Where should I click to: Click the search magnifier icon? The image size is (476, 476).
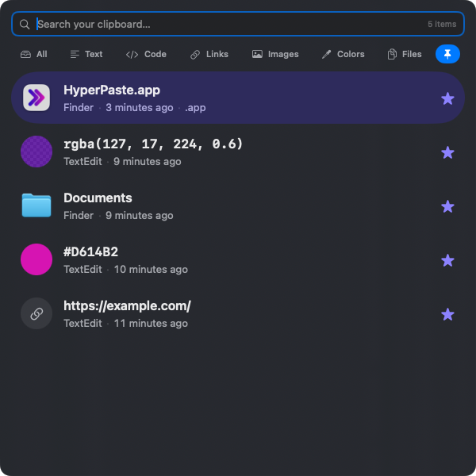[25, 25]
